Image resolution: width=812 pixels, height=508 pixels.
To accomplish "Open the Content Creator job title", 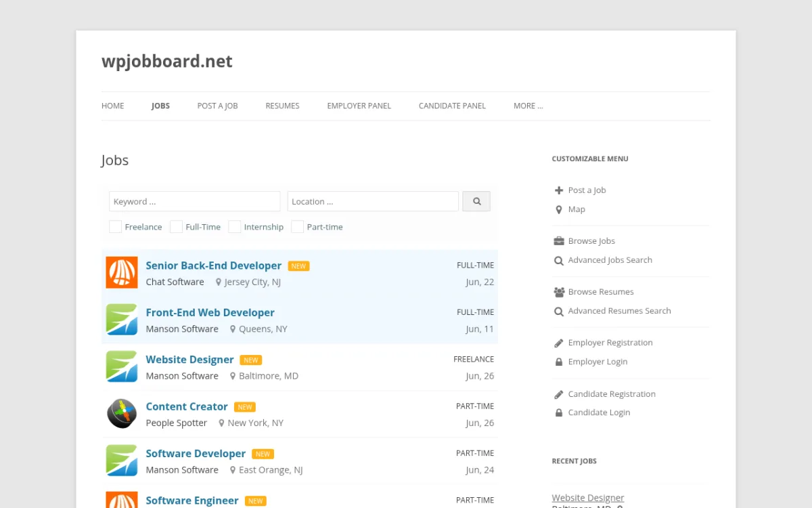I will tap(187, 406).
